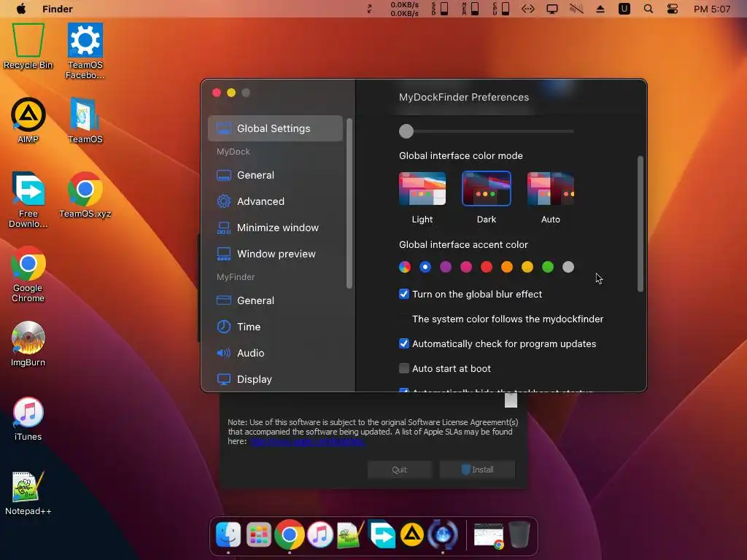Open the Global Settings section

275,128
